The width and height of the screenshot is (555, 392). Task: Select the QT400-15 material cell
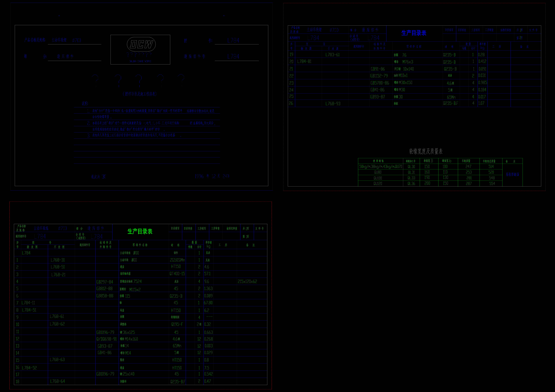pyautogui.click(x=177, y=274)
